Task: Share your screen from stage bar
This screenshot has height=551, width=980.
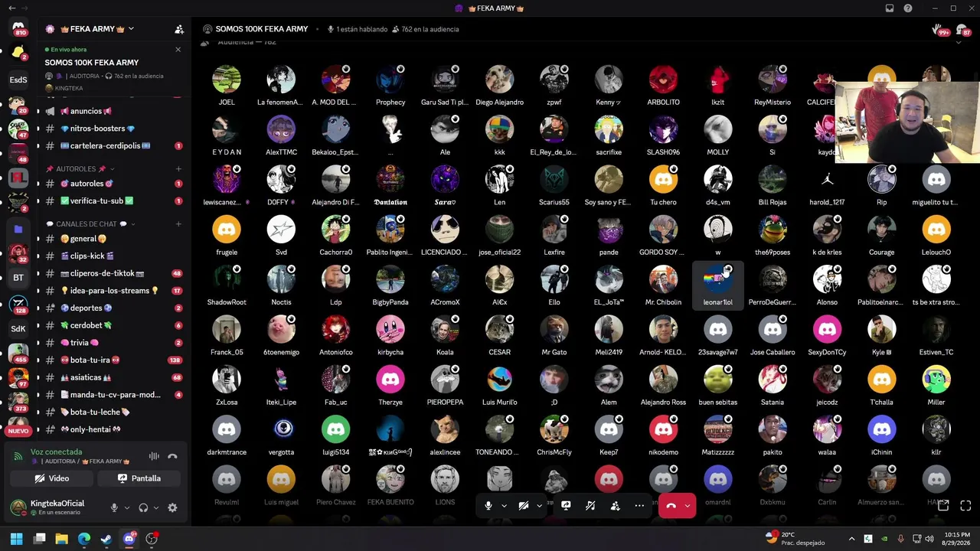Action: click(x=566, y=506)
